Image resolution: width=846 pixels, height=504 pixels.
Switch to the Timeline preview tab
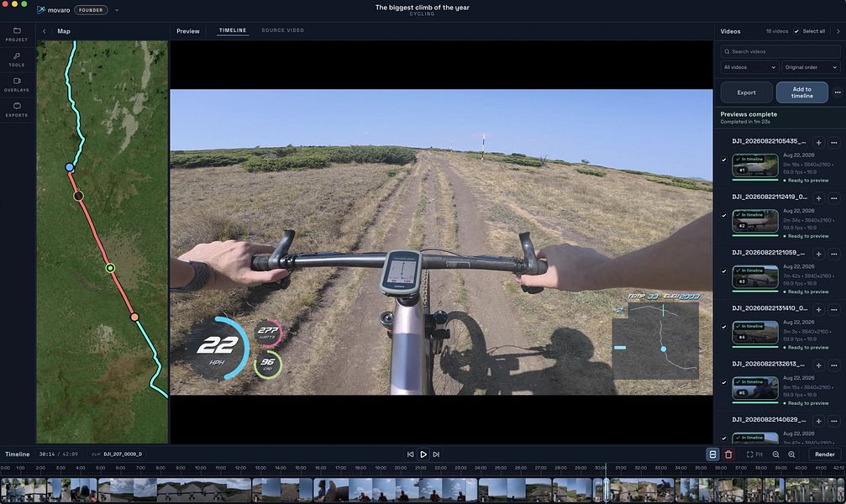(233, 30)
